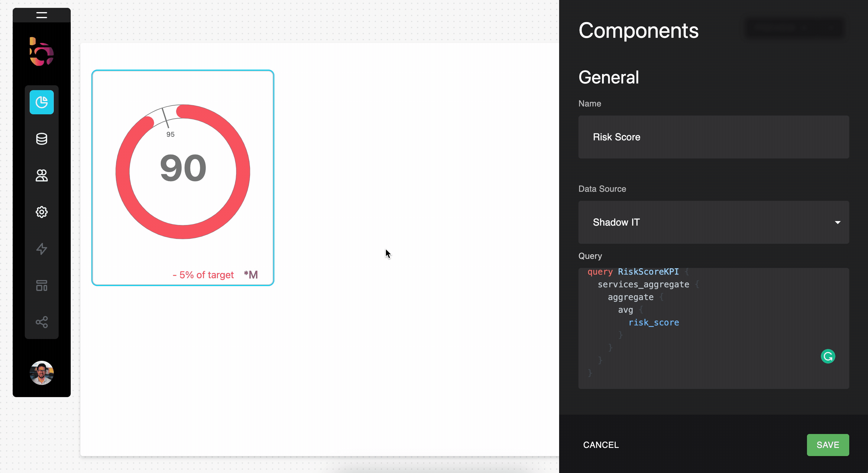Image resolution: width=868 pixels, height=473 pixels.
Task: Select the Risk Score gauge widget
Action: [183, 178]
